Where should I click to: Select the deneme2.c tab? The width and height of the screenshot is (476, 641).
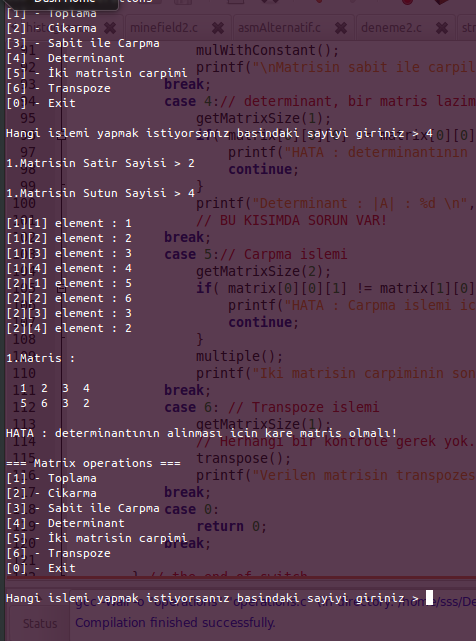pyautogui.click(x=391, y=28)
